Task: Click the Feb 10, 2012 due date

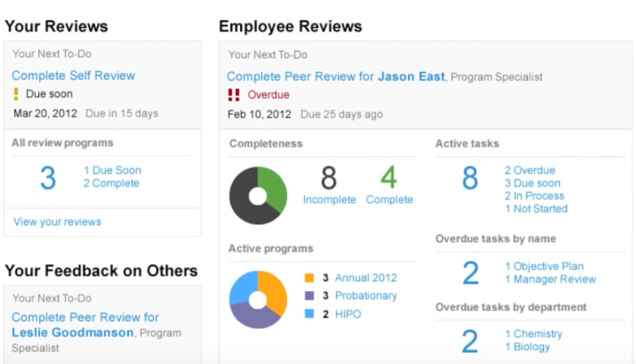Action: tap(259, 114)
